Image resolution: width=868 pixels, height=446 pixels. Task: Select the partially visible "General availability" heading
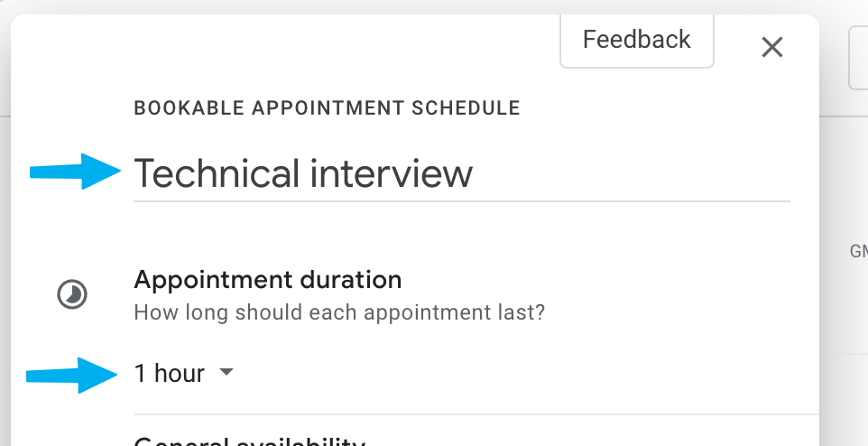click(x=249, y=441)
